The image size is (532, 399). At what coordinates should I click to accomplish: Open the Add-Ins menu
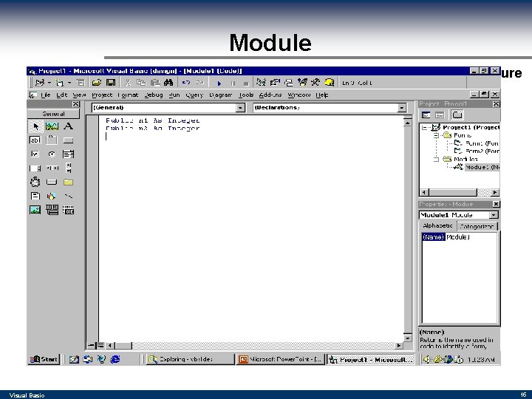click(270, 95)
